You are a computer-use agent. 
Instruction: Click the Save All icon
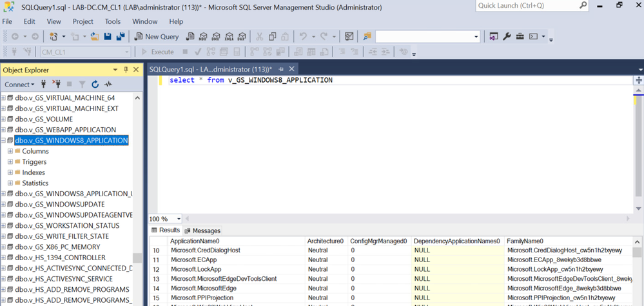point(121,37)
